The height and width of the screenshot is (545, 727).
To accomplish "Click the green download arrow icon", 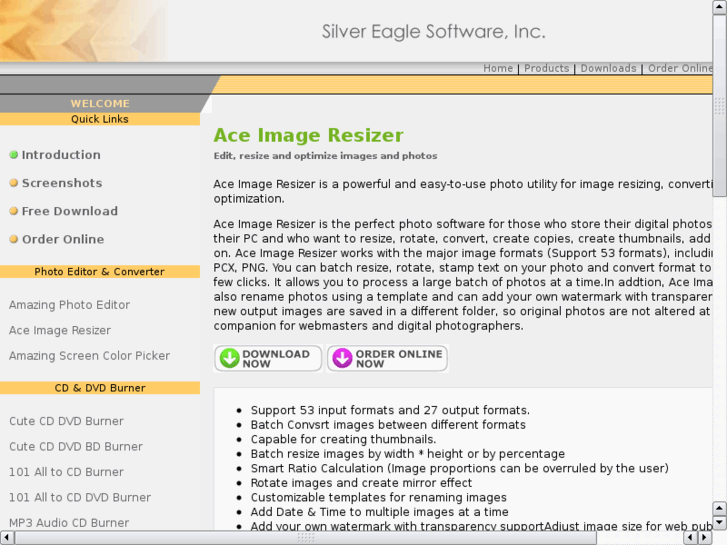I will (x=230, y=358).
